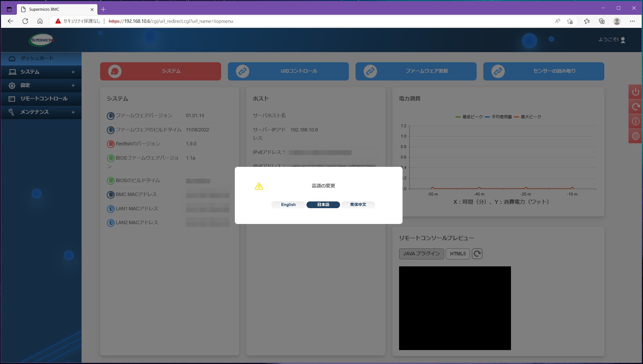Screen dimensions: 643x364
Task: Expand the 設定 sidebar menu
Action: [73, 85]
